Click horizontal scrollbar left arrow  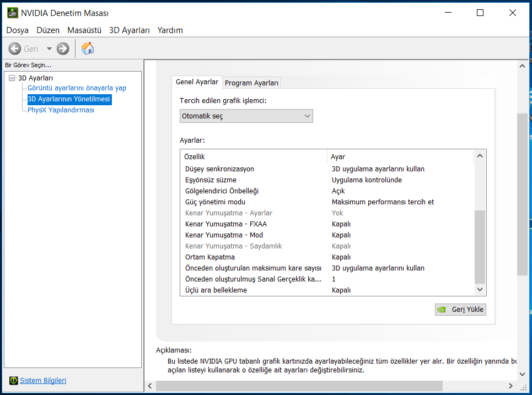click(x=150, y=386)
